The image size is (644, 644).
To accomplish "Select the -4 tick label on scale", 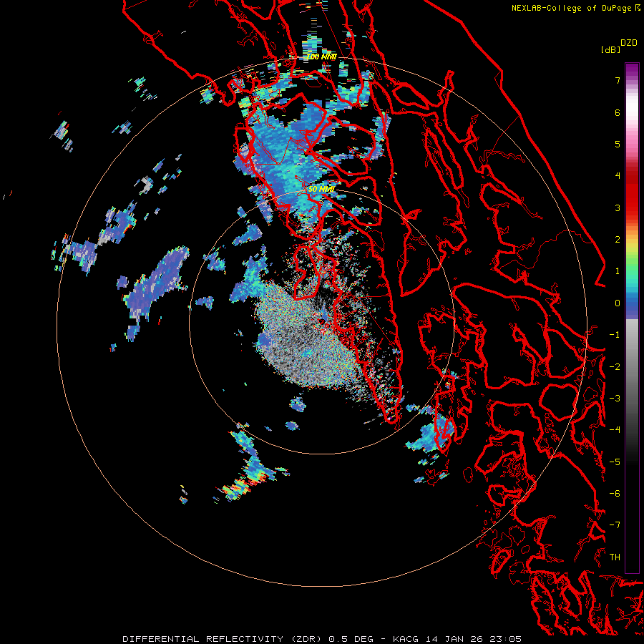I will pyautogui.click(x=615, y=430).
